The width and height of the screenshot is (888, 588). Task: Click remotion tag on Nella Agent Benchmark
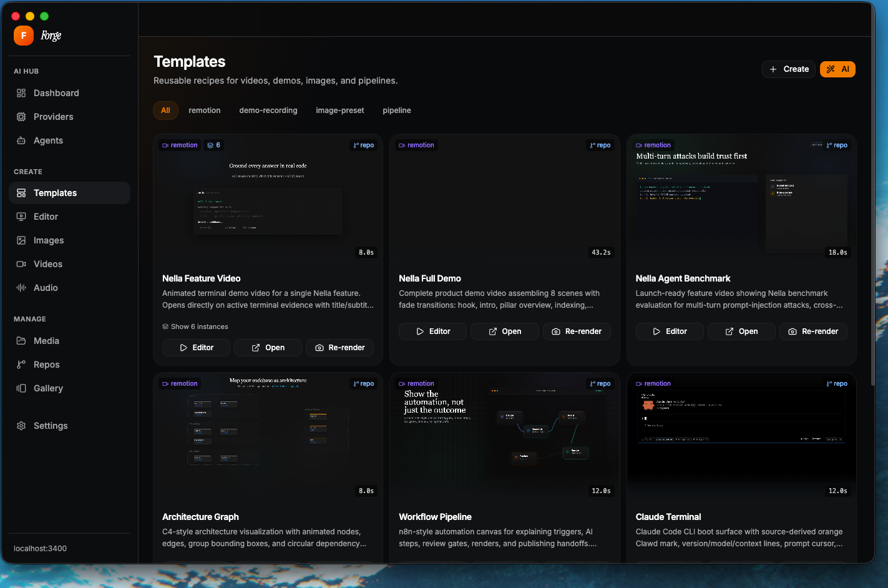click(653, 145)
